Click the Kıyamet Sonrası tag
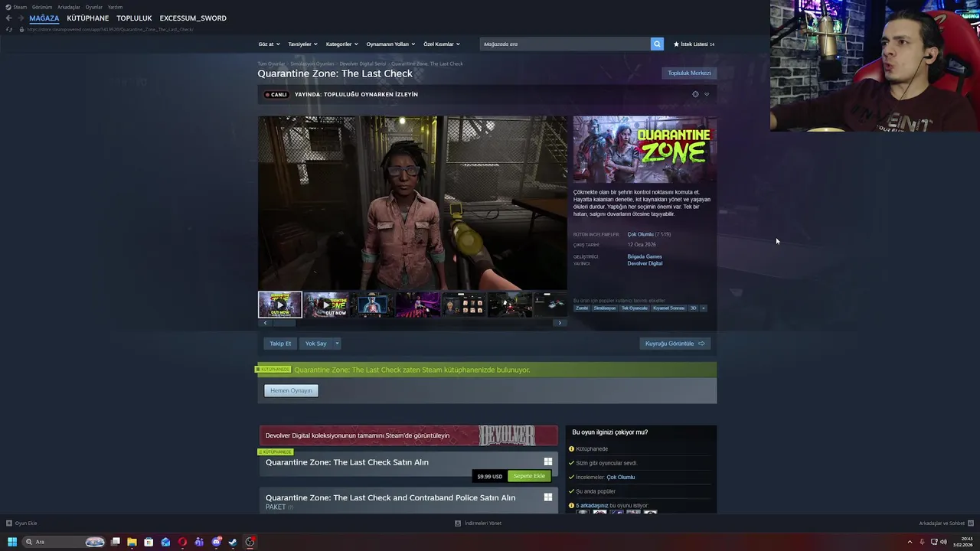Image resolution: width=980 pixels, height=551 pixels. [x=668, y=308]
